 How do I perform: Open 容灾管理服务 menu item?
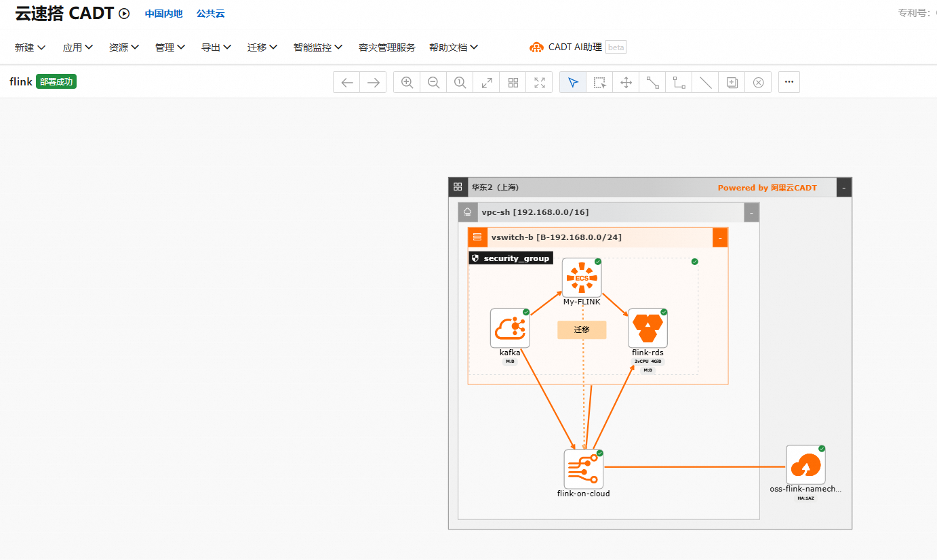pyautogui.click(x=386, y=47)
